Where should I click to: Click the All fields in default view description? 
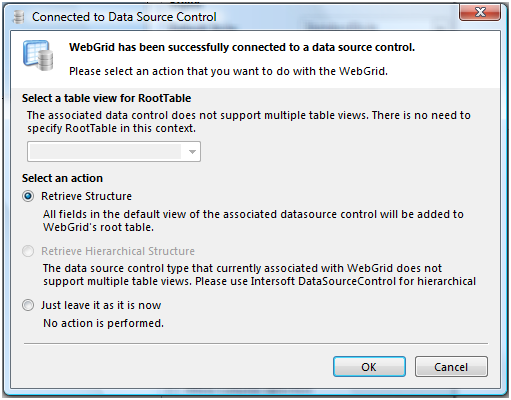253,221
